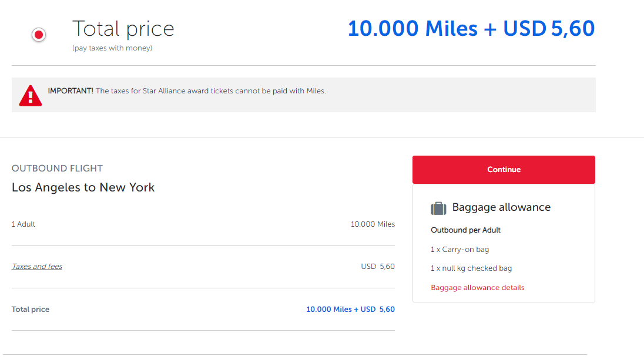Click the Baggage allowance heading

click(x=501, y=207)
